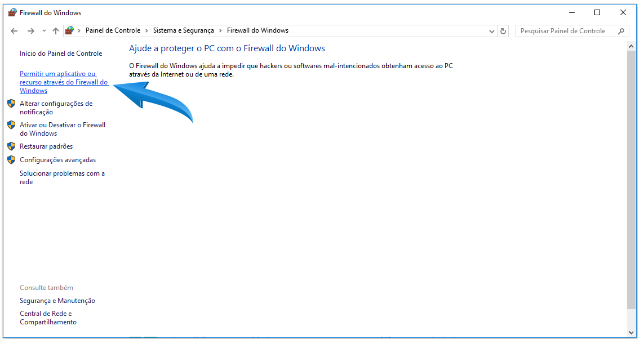Open Início do Painel de Controle

coord(61,53)
